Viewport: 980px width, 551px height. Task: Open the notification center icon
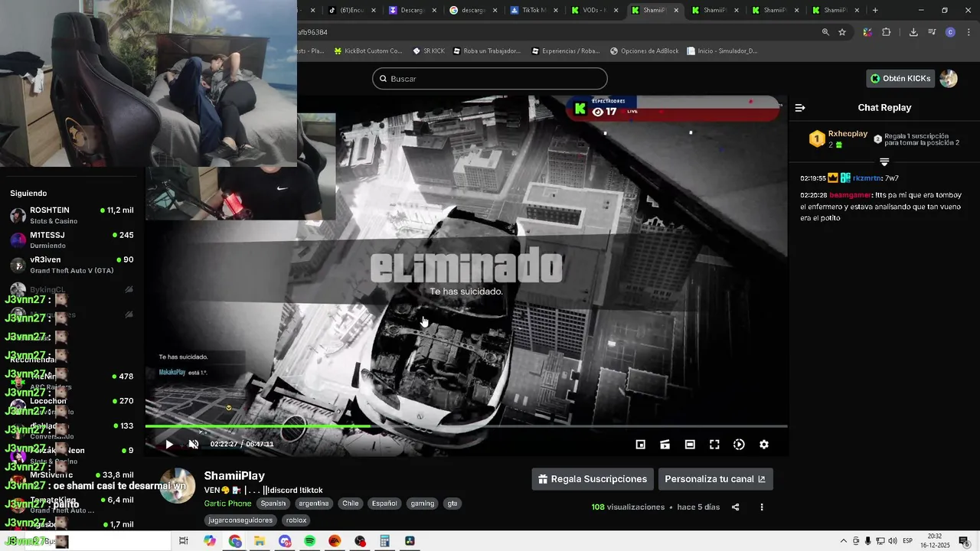coord(965,541)
